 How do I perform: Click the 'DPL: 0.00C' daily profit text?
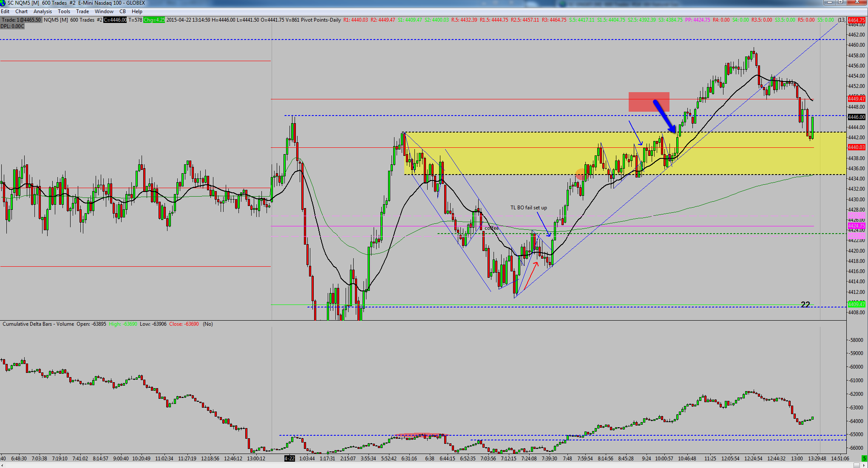pyautogui.click(x=12, y=26)
